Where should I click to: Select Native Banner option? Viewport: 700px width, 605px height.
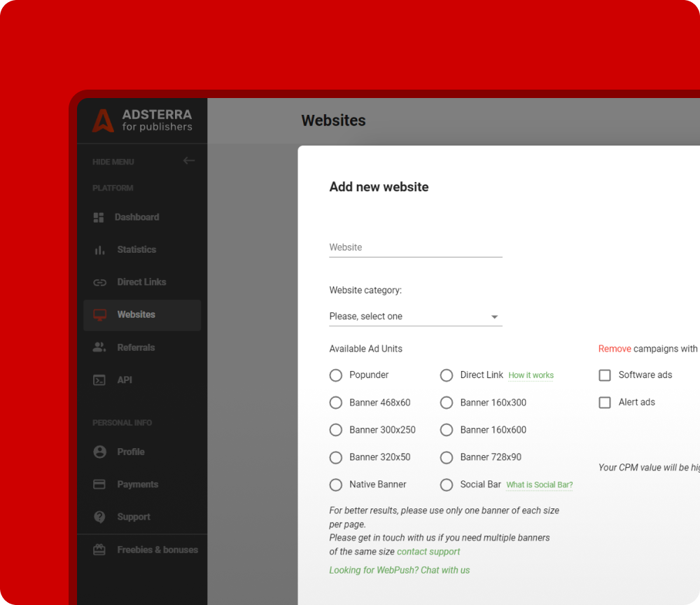click(x=336, y=485)
